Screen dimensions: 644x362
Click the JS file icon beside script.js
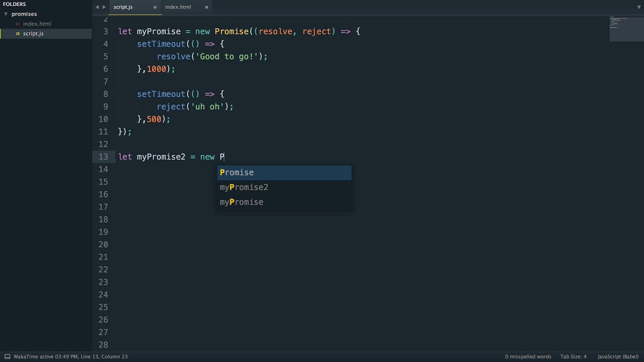18,34
